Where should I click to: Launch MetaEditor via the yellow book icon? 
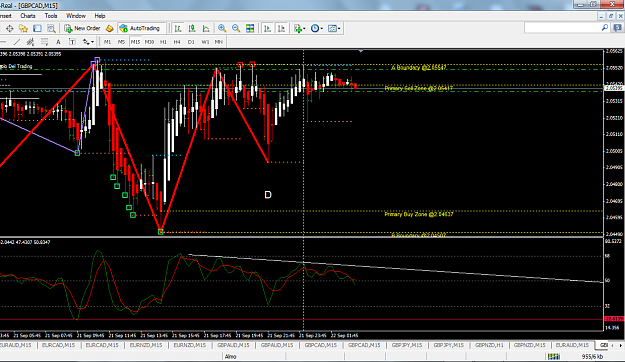click(x=109, y=28)
